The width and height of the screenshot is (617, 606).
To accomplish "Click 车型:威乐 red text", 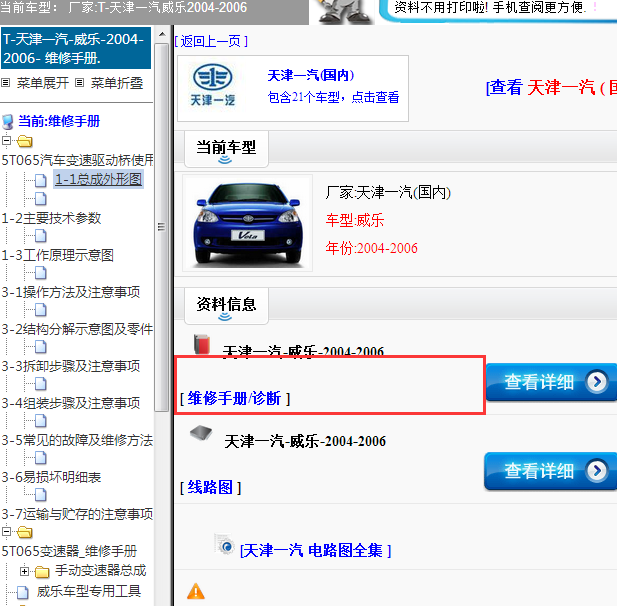I will coord(355,220).
